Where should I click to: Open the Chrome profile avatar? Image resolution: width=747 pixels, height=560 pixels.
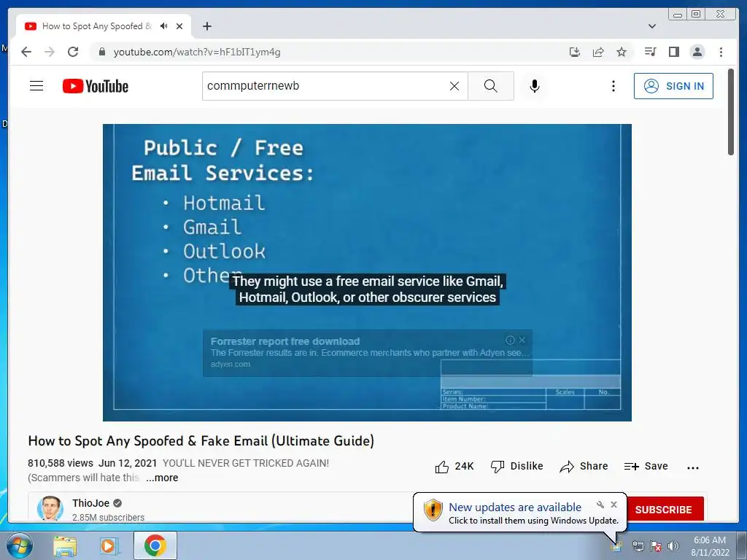point(697,52)
